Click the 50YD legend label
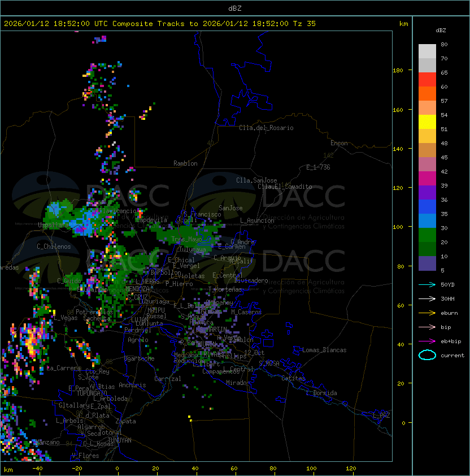Image resolution: width=470 pixels, height=476 pixels. click(x=447, y=285)
